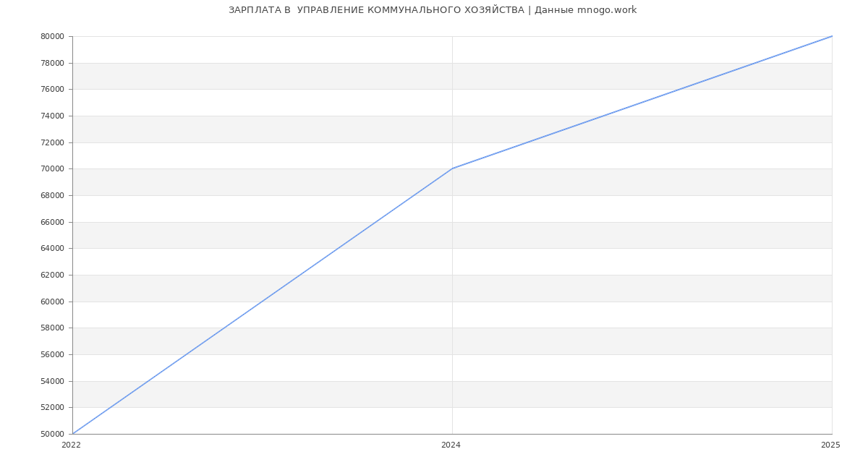
Task: Click the line's data point at 2024
Action: (452, 168)
